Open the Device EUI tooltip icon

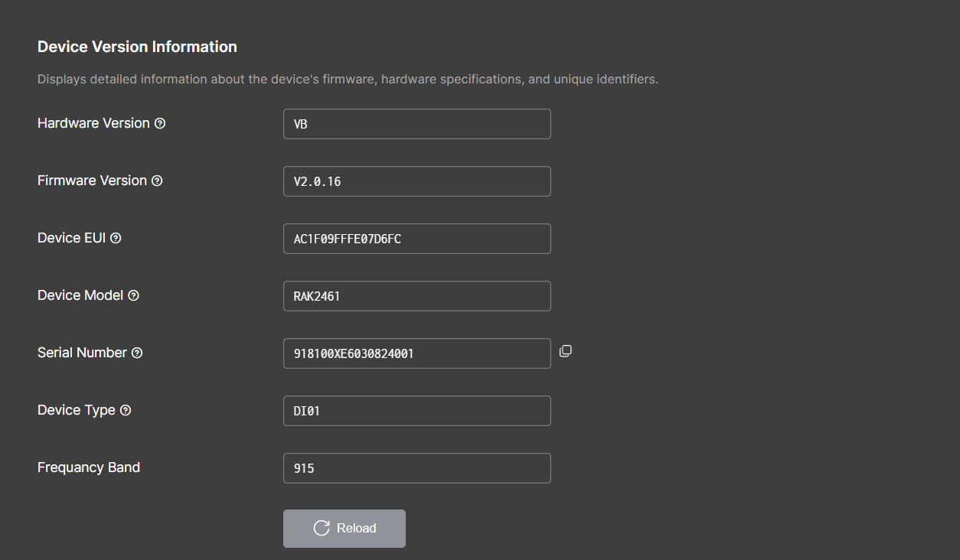coord(116,238)
